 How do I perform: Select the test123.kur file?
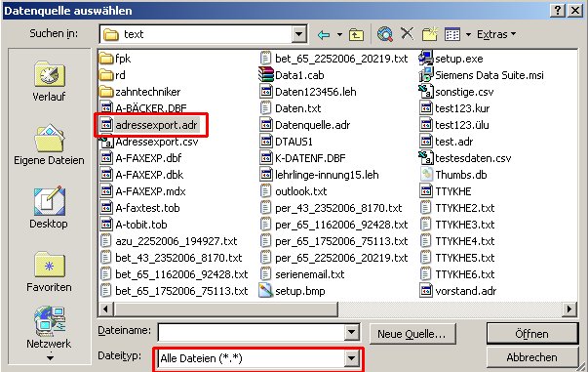click(454, 108)
